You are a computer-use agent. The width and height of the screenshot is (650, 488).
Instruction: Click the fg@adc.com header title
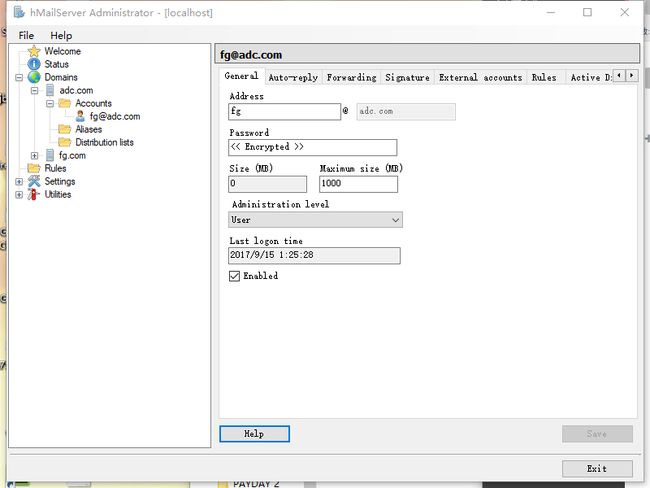(251, 55)
